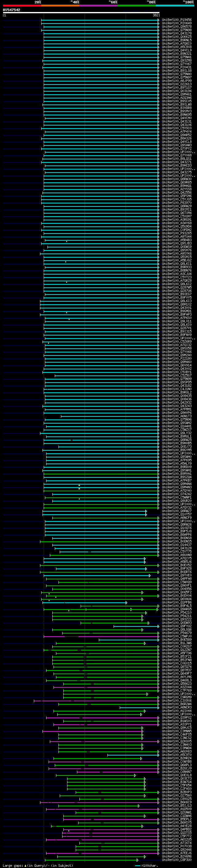This screenshot has width=197, height=868.
Task: Click the red 20% identity legend bar
Action: point(22,6)
